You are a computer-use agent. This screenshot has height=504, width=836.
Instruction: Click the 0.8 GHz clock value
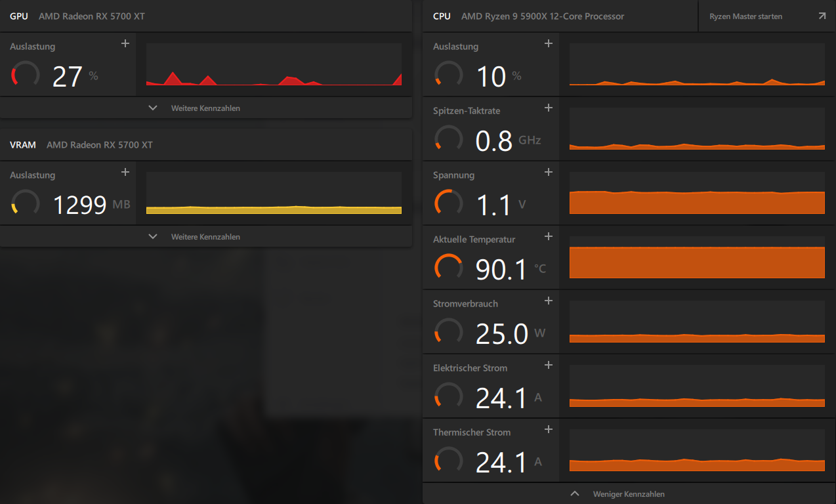click(509, 140)
